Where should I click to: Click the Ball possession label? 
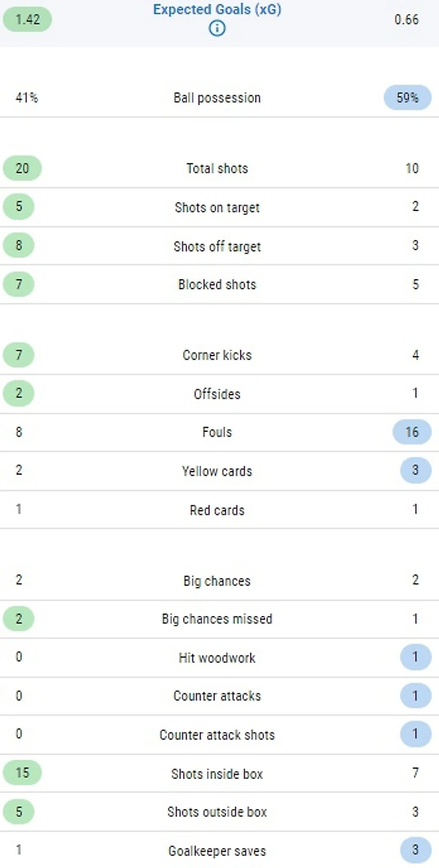(x=217, y=98)
